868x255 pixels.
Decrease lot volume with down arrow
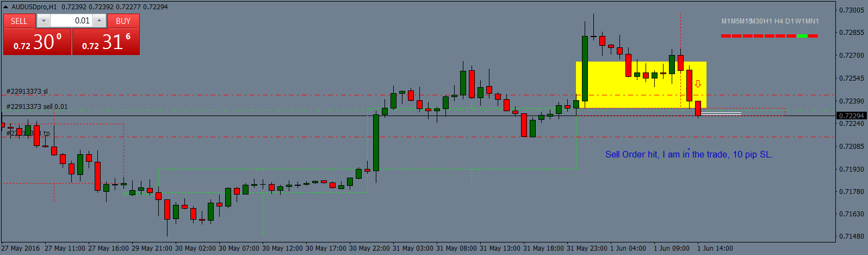tap(44, 21)
